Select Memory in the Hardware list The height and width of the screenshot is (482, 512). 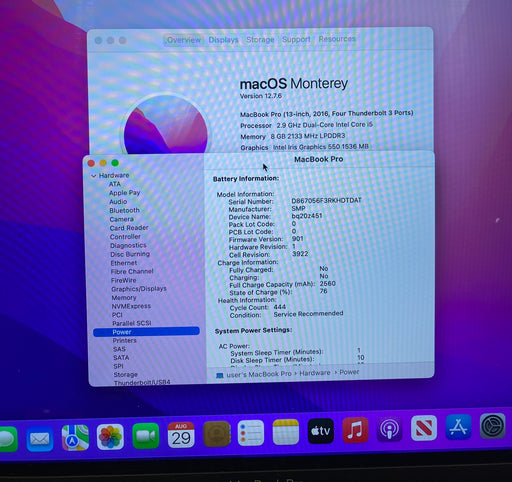coord(124,297)
